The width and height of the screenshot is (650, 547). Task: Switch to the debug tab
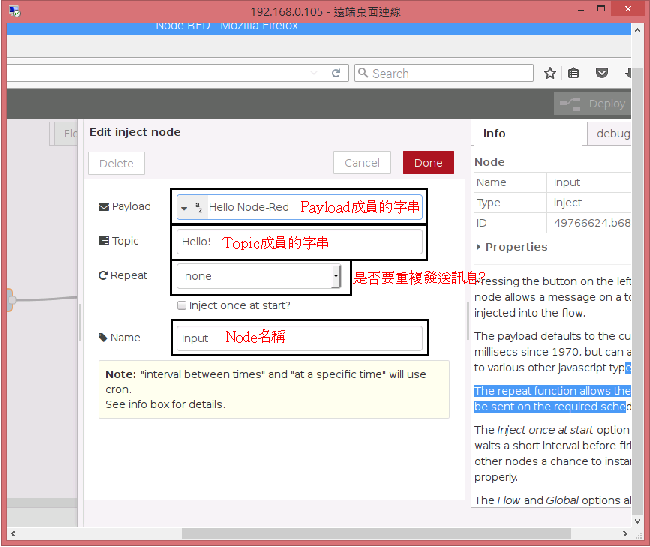pyautogui.click(x=611, y=133)
